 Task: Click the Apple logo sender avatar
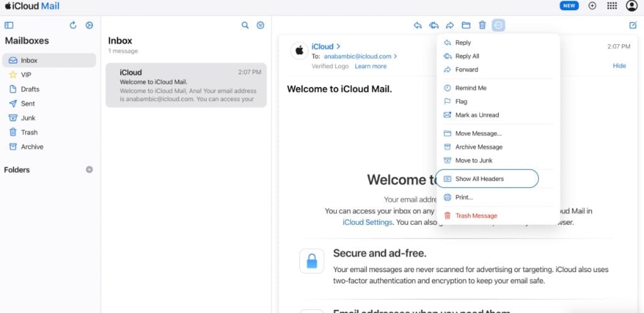point(299,51)
